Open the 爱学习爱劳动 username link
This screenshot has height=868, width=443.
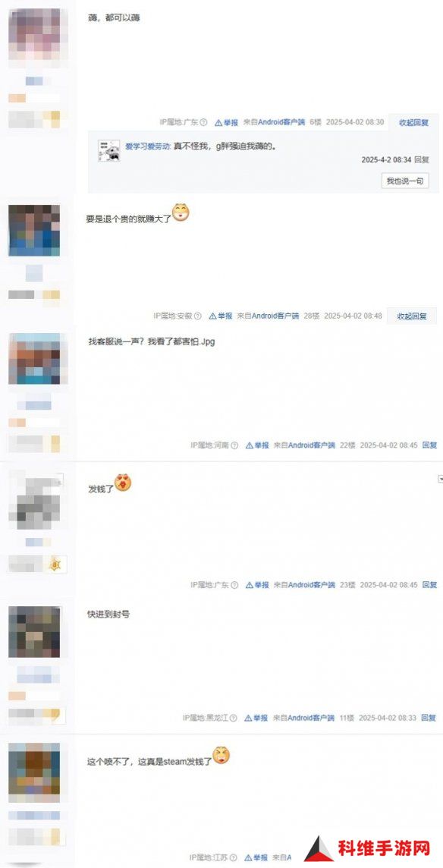tap(147, 146)
